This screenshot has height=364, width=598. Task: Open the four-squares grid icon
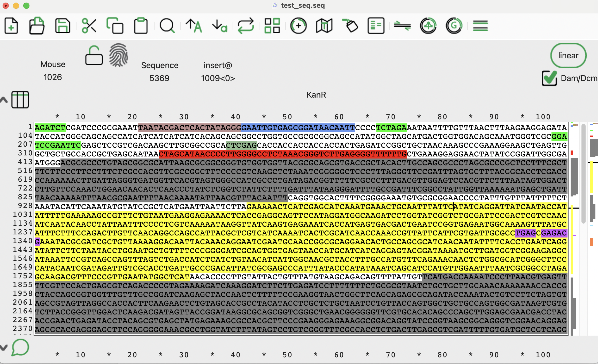click(272, 26)
